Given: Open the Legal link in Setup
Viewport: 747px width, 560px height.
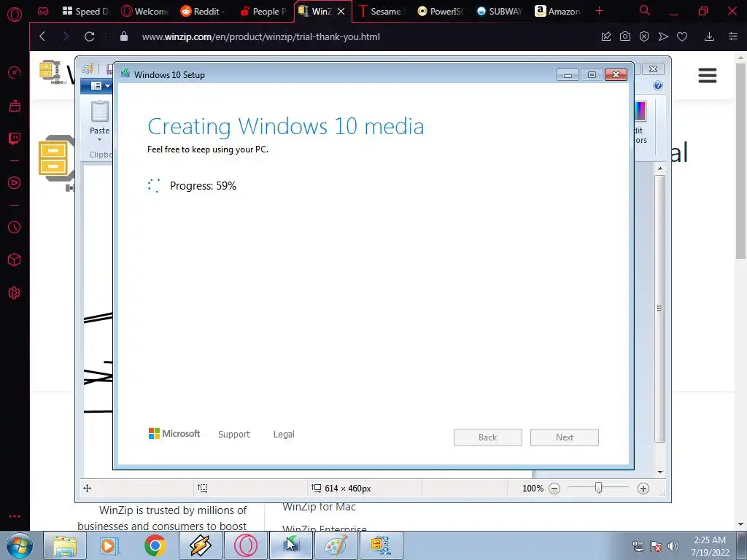Looking at the screenshot, I should (x=284, y=435).
